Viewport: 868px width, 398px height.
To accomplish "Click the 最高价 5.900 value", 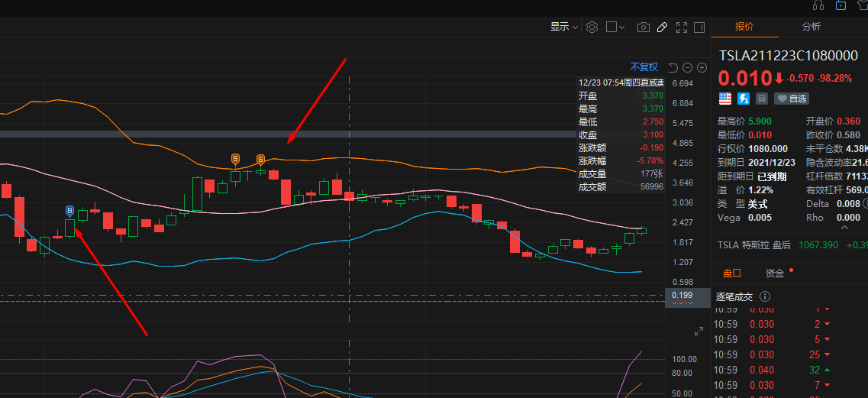I will (x=760, y=121).
